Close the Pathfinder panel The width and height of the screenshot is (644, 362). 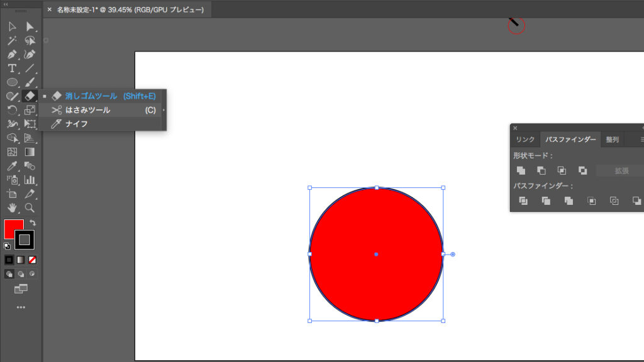click(x=515, y=128)
